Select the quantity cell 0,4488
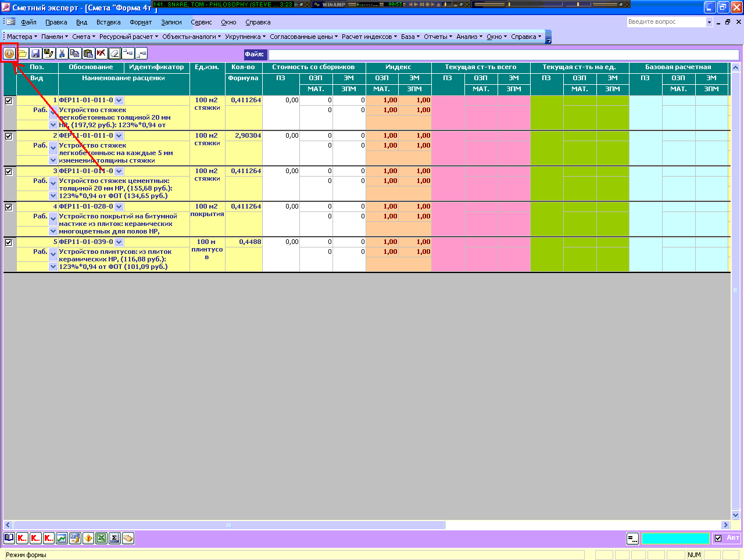This screenshot has width=744, height=560. click(244, 242)
